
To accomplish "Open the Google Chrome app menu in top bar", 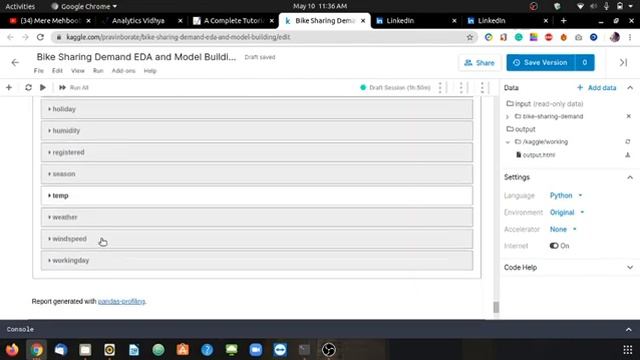I will tap(84, 6).
